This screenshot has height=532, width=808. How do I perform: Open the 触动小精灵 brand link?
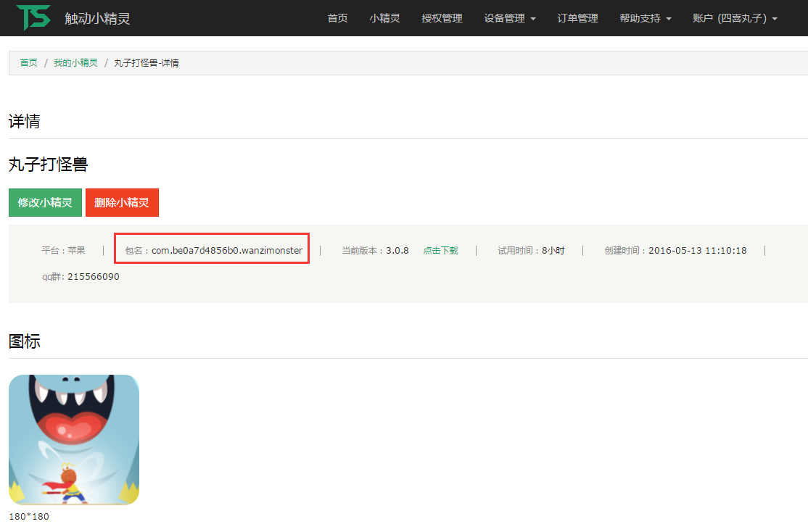97,19
